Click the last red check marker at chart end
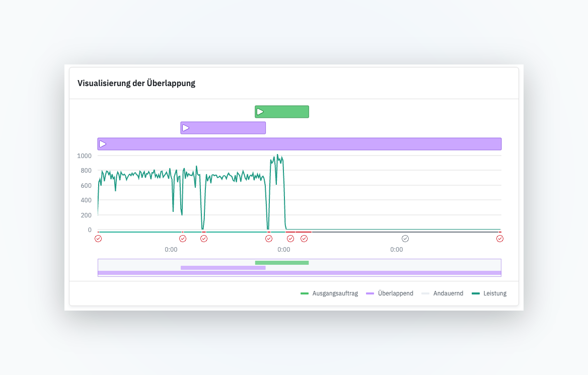This screenshot has height=375, width=588. tap(500, 239)
